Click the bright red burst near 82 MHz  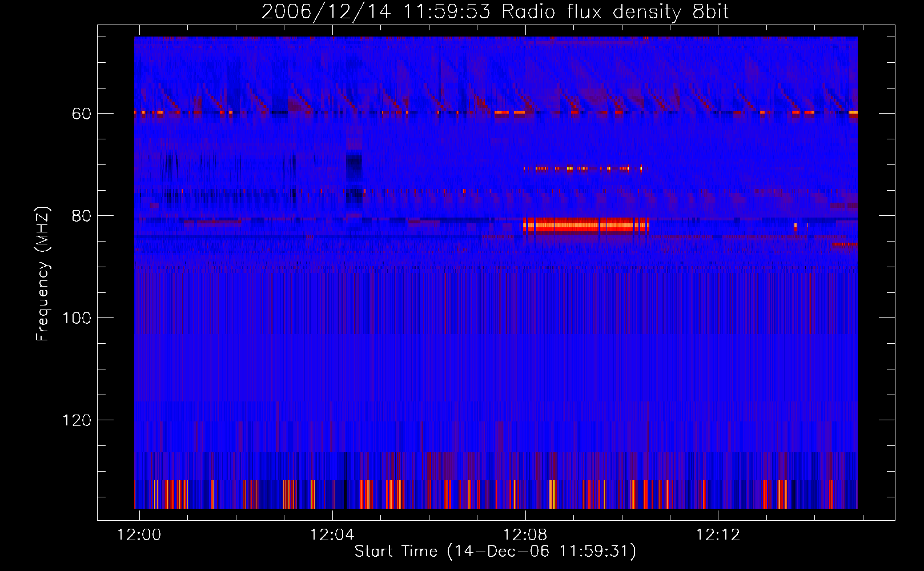pos(586,225)
